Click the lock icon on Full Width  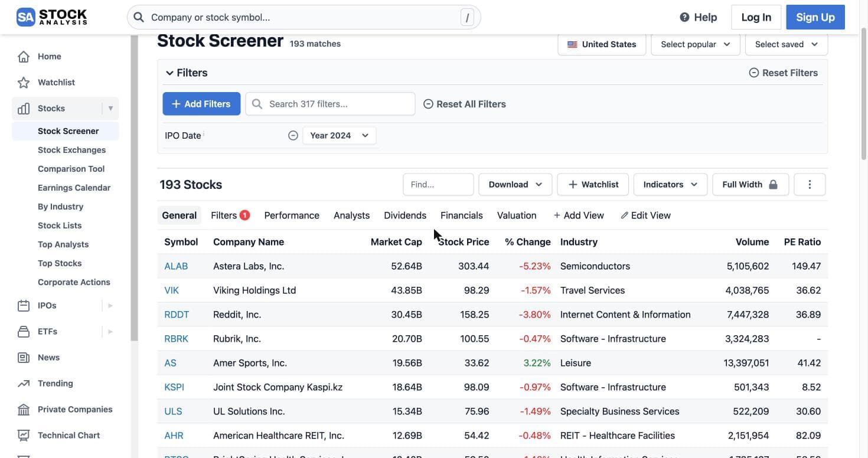pyautogui.click(x=773, y=185)
